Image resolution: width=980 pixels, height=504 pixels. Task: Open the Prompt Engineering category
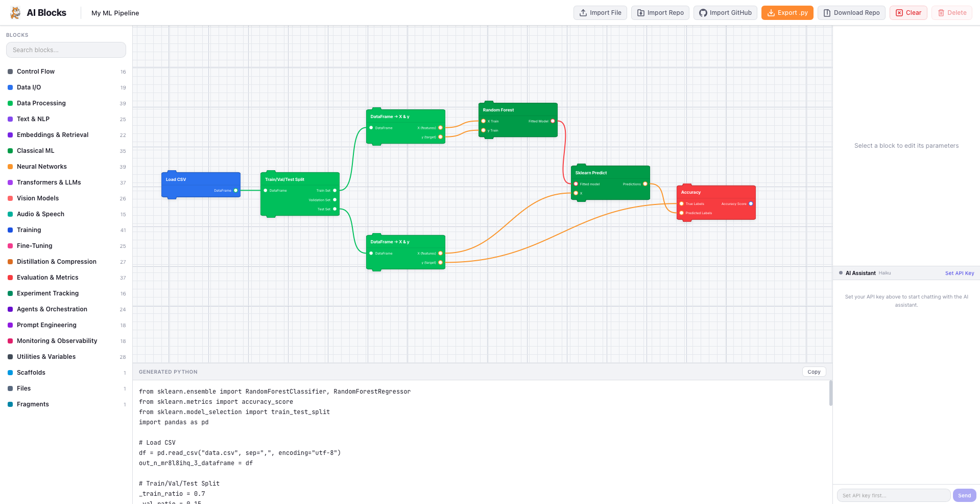(x=66, y=325)
